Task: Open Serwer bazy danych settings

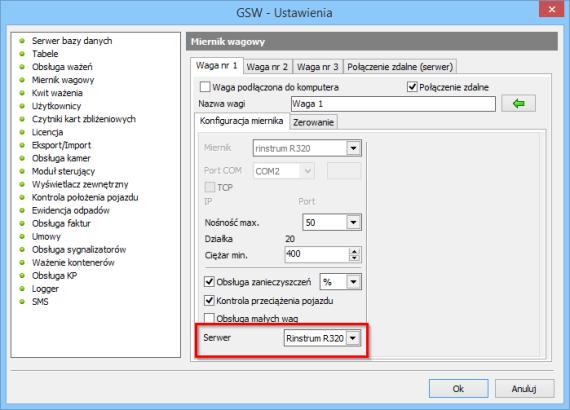Action: coord(72,41)
